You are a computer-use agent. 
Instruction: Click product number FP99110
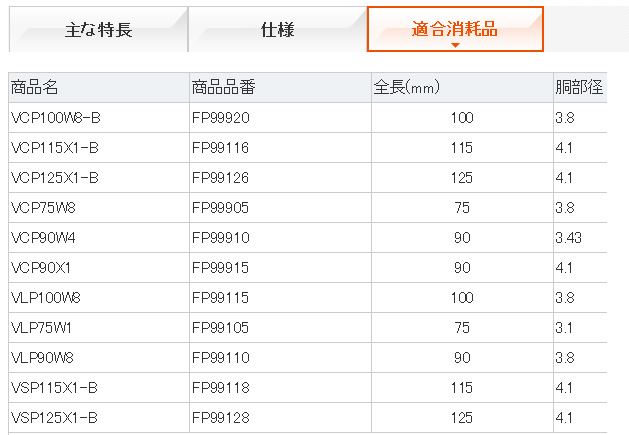pyautogui.click(x=221, y=358)
